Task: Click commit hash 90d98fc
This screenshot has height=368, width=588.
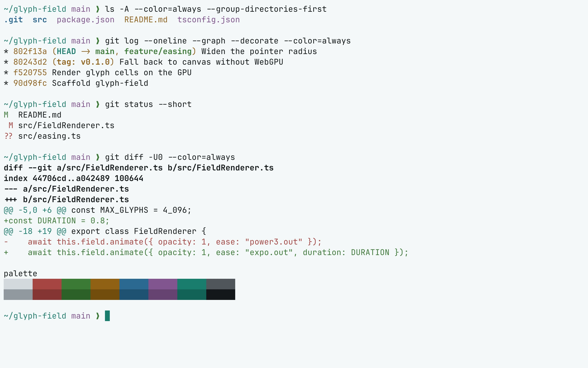Action: click(x=30, y=83)
